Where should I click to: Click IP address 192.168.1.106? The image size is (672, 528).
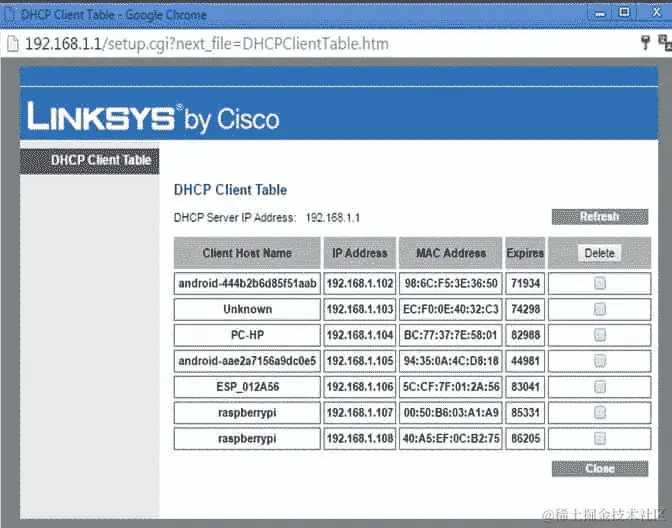click(360, 387)
